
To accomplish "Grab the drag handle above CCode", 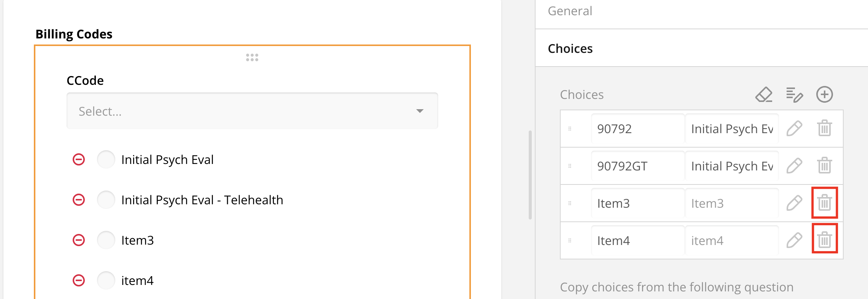I will pyautogui.click(x=252, y=57).
